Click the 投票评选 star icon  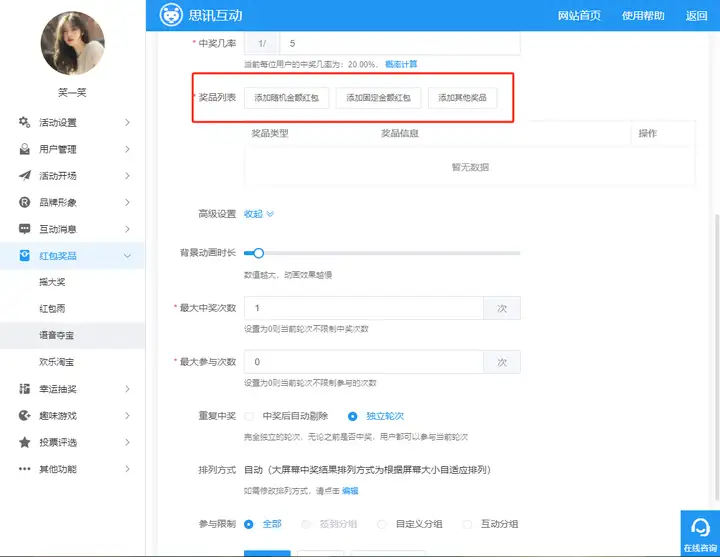coord(24,442)
